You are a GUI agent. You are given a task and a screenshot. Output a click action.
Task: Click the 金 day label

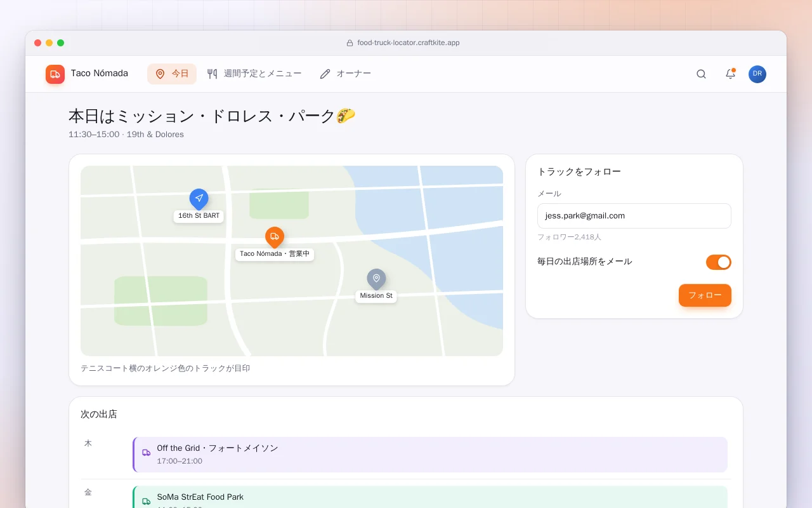click(x=88, y=492)
